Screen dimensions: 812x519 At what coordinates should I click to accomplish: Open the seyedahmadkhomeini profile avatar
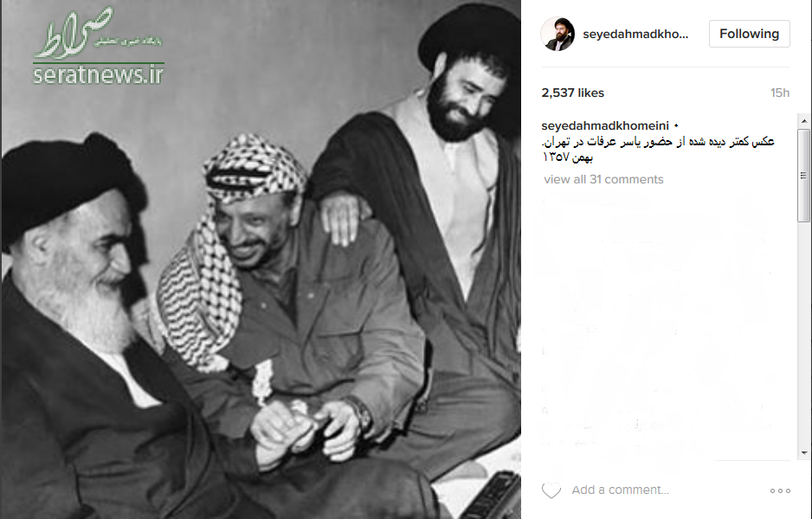[x=557, y=34]
